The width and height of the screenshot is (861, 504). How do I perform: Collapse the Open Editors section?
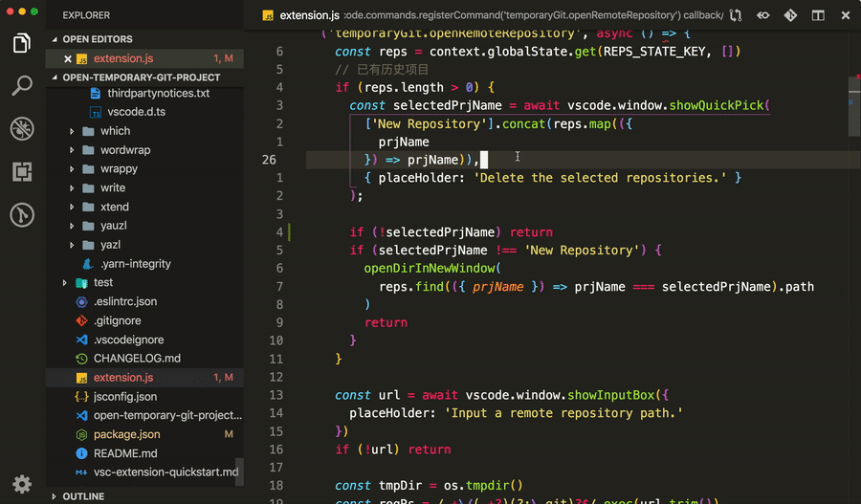click(x=55, y=39)
